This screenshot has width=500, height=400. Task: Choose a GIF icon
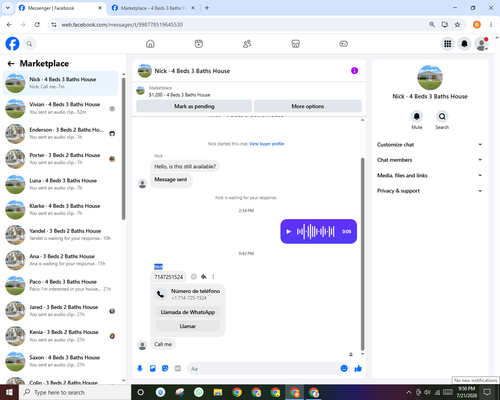(x=178, y=368)
